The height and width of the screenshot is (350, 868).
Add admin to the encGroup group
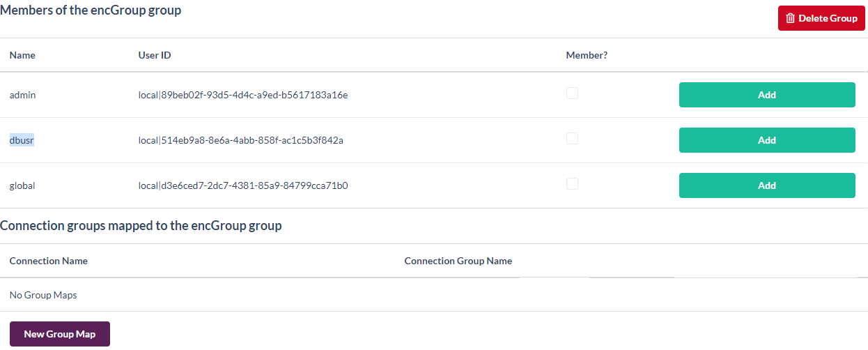pos(766,95)
